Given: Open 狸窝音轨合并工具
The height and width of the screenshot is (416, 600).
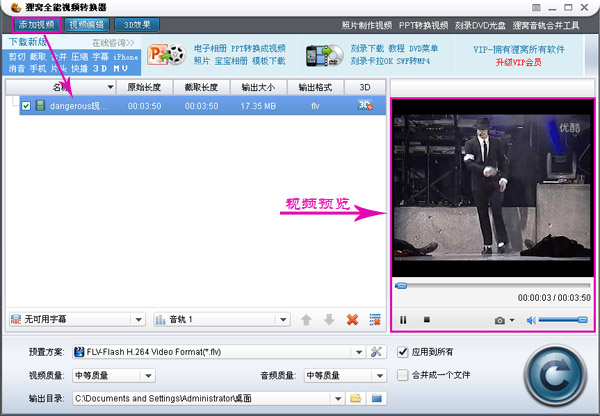Looking at the screenshot, I should (546, 25).
